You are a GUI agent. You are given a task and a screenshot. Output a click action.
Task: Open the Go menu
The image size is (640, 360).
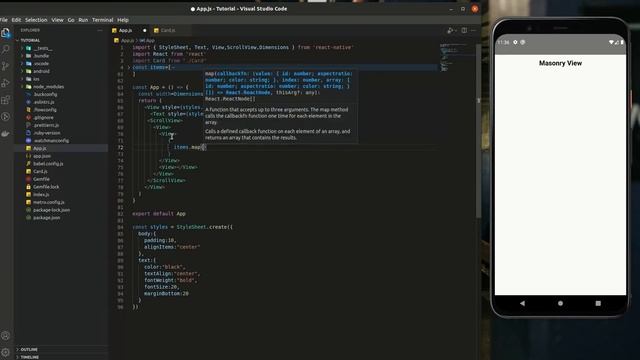click(x=71, y=20)
